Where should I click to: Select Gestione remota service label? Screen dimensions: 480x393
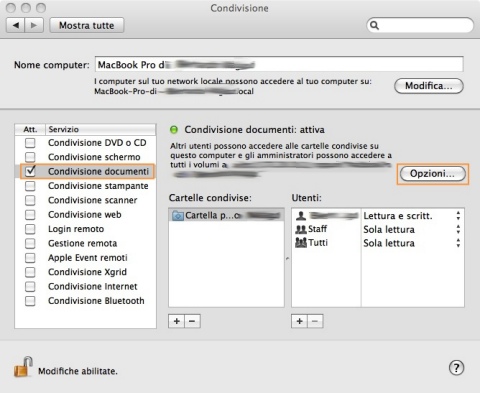[x=82, y=243]
